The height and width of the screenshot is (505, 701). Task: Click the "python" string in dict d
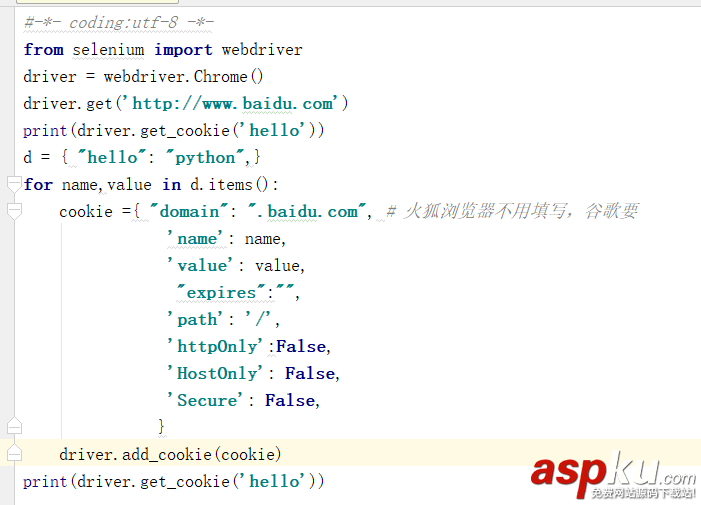tap(205, 157)
